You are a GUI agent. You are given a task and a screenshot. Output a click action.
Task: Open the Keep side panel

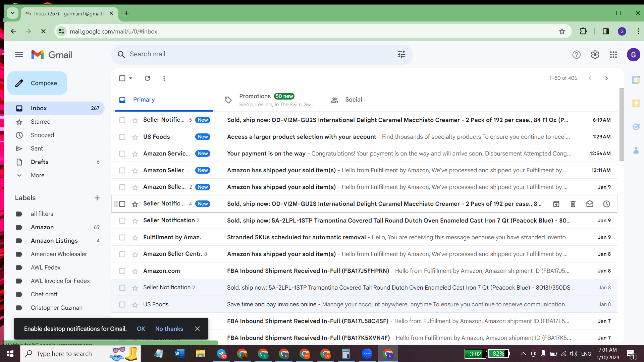pos(636,104)
